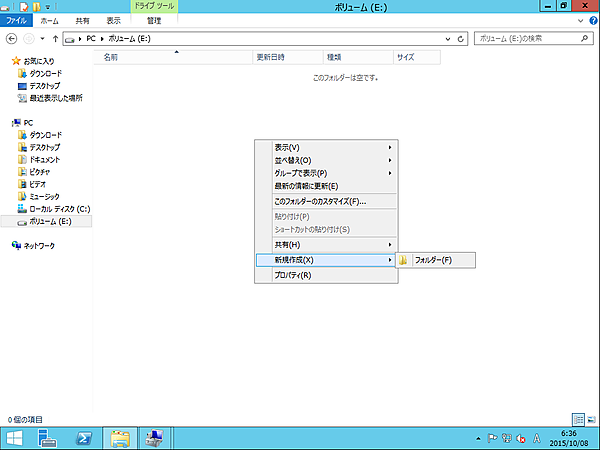Screen dimensions: 600x450
Task: Show hidden tray icons arrow
Action: [x=478, y=439]
